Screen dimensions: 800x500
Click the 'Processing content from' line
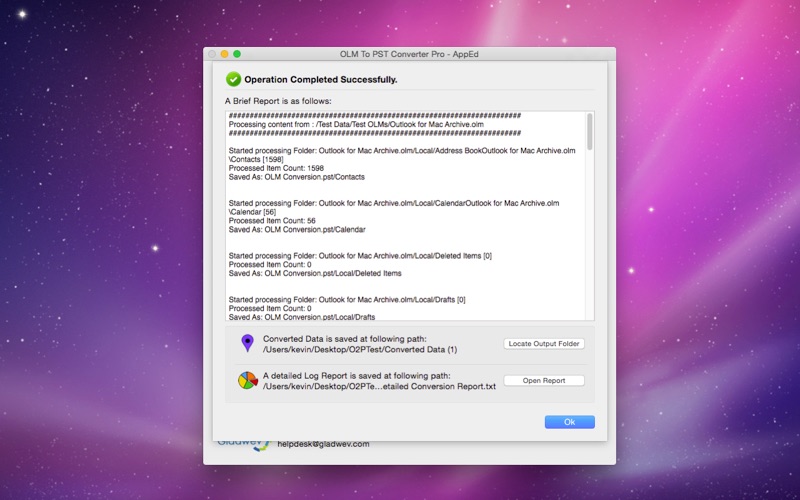(356, 124)
